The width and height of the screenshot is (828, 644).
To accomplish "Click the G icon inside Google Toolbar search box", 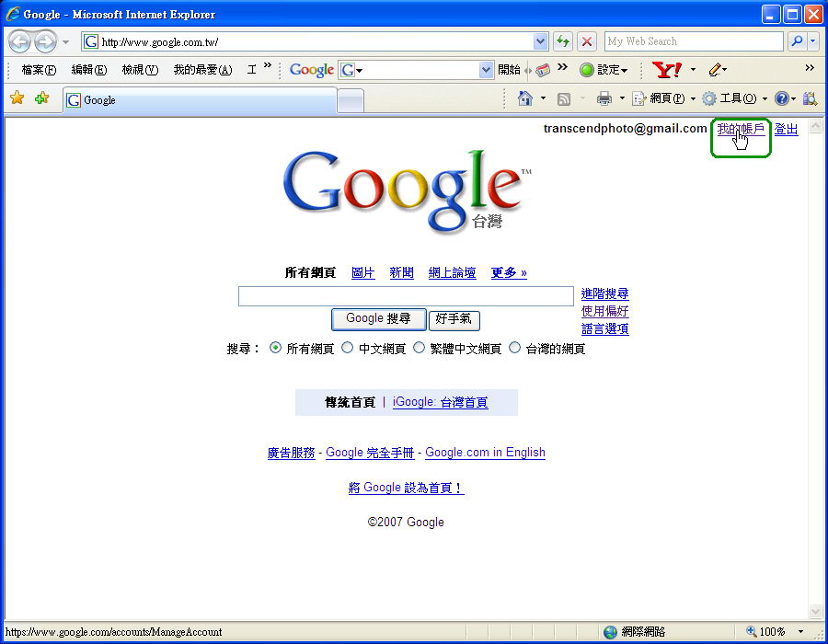I will (x=348, y=70).
